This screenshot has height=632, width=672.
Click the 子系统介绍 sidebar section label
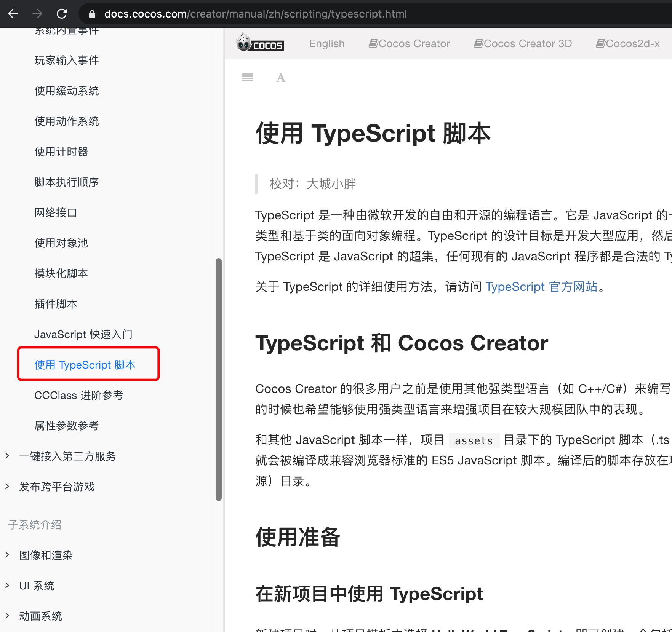(x=35, y=525)
